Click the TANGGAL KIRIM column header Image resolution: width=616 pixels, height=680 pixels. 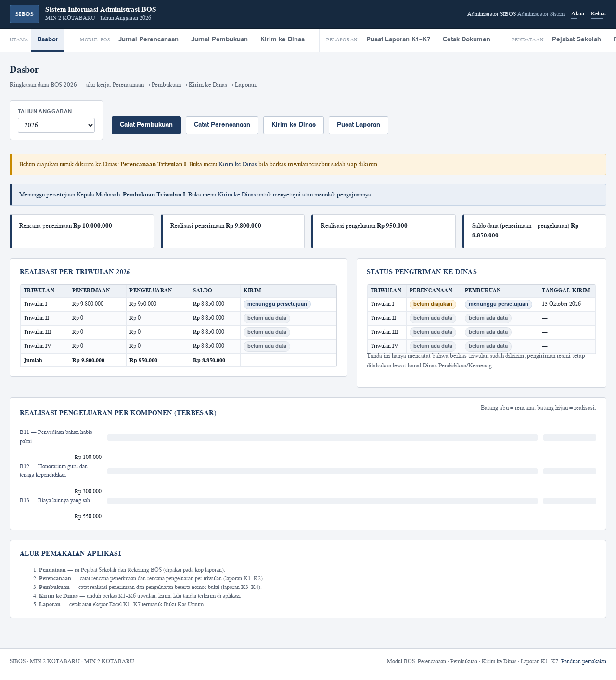click(566, 290)
